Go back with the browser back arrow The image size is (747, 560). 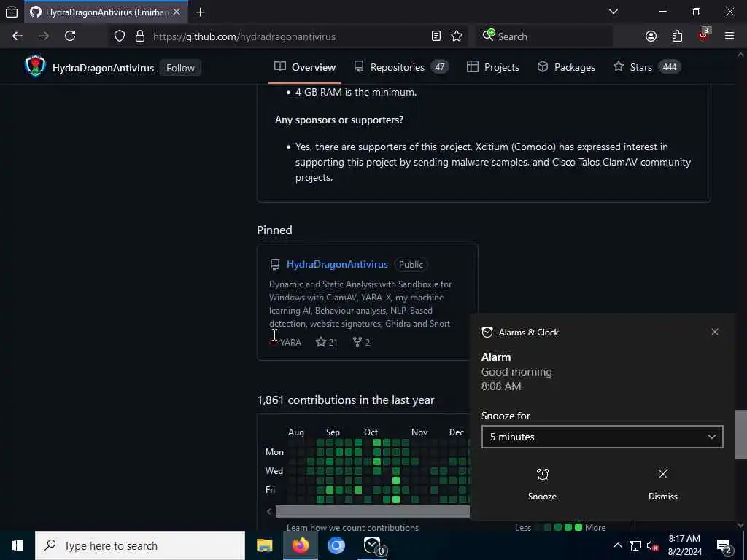[x=18, y=36]
